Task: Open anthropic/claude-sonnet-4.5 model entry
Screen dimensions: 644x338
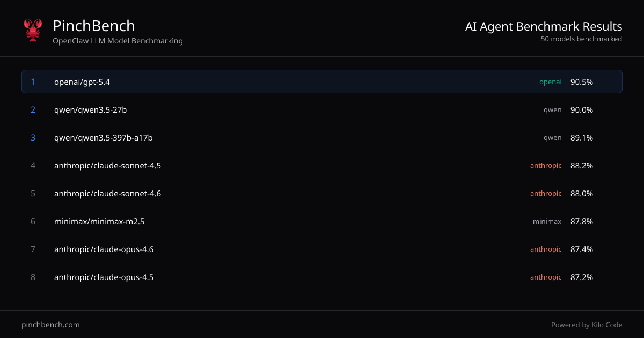Action: [x=107, y=166]
